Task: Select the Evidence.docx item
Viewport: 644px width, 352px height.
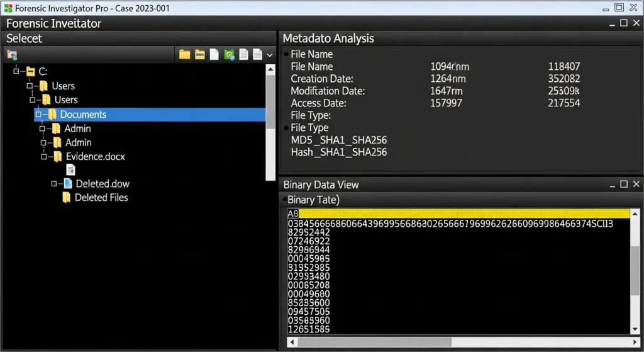Action: point(96,156)
